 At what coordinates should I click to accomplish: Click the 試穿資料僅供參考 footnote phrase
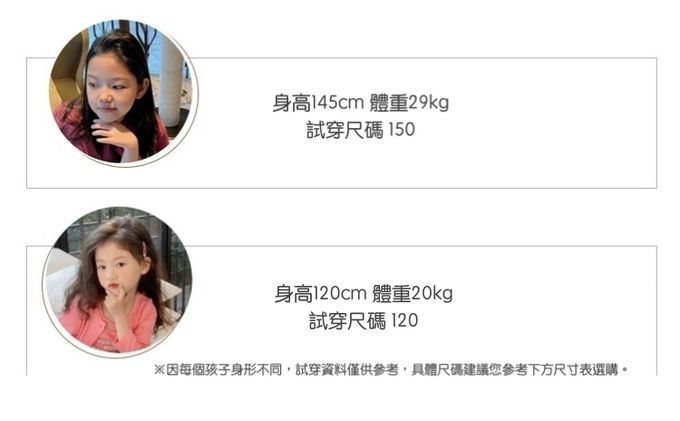click(347, 370)
